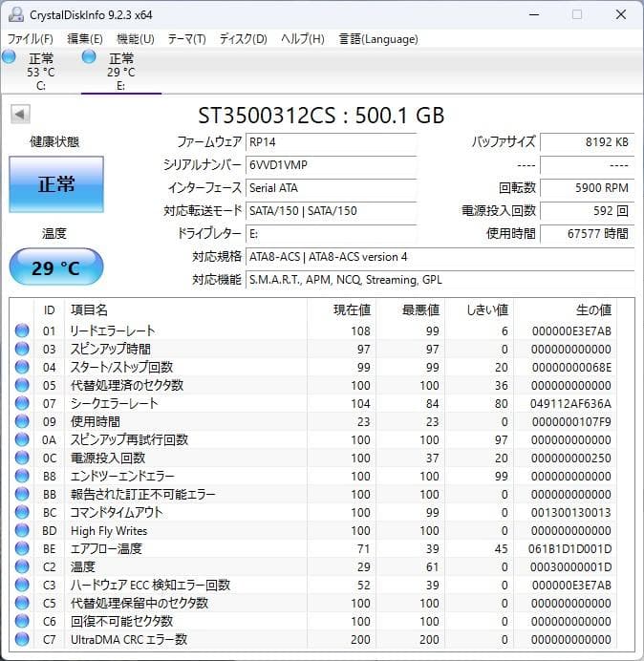
Task: Click the 対応規格 field ATA8-ACS
Action: point(440,257)
